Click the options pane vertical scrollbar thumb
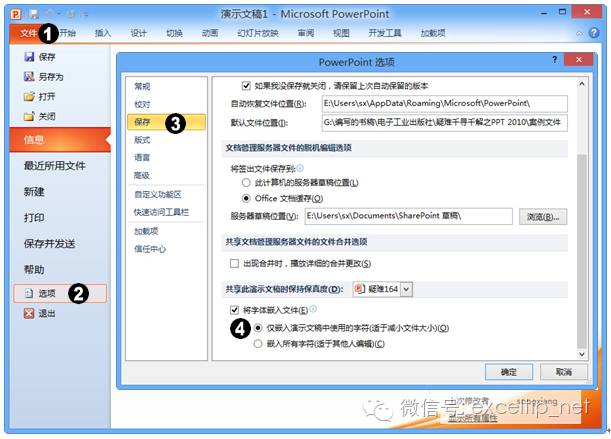The height and width of the screenshot is (439, 611). tap(581, 252)
